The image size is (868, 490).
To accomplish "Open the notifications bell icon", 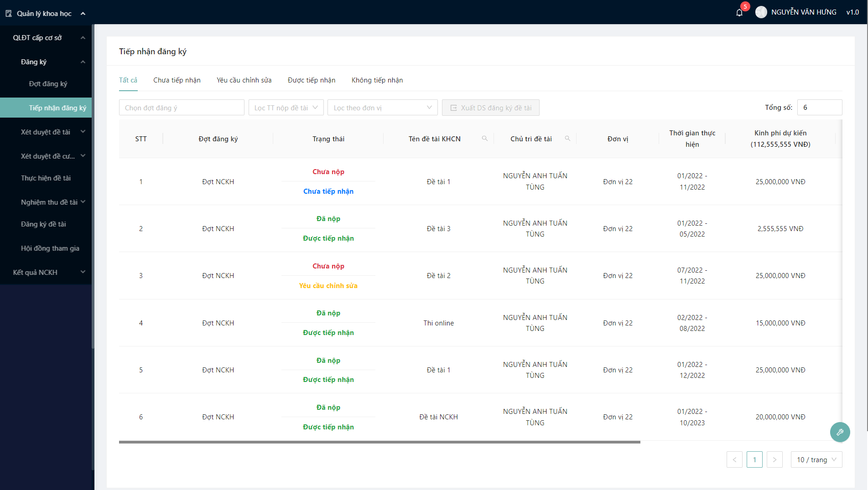I will pyautogui.click(x=739, y=12).
